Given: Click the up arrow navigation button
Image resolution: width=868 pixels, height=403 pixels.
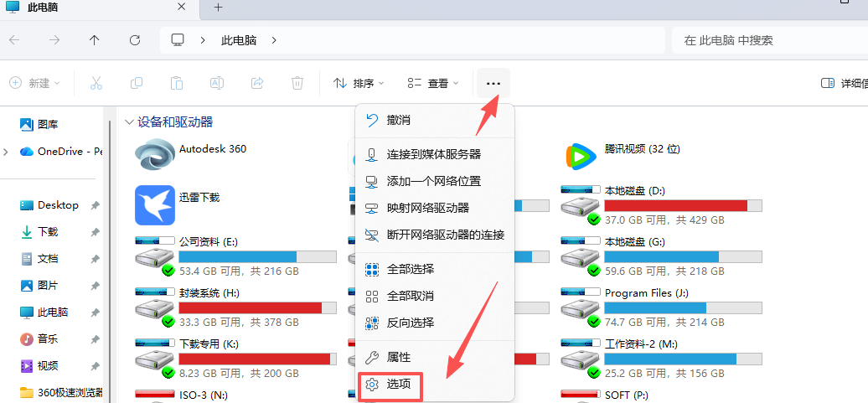Looking at the screenshot, I should 95,40.
